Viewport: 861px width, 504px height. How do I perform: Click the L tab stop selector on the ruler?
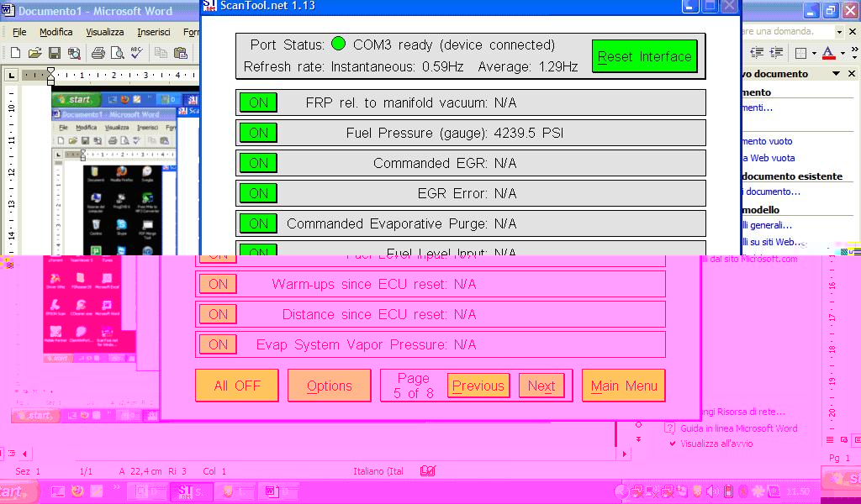(11, 75)
